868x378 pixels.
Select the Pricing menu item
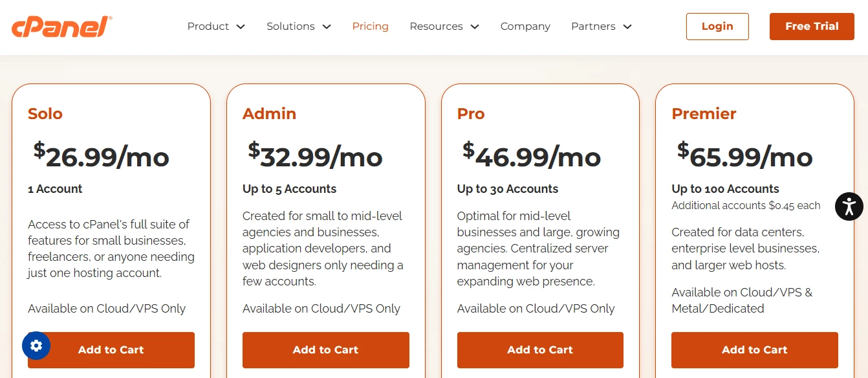tap(370, 27)
